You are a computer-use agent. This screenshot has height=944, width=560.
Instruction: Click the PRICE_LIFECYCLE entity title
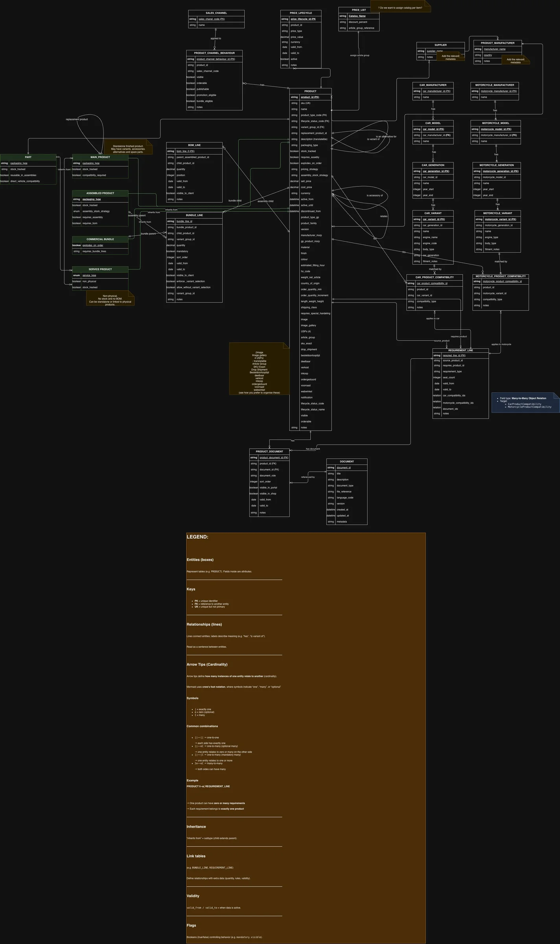(x=301, y=13)
